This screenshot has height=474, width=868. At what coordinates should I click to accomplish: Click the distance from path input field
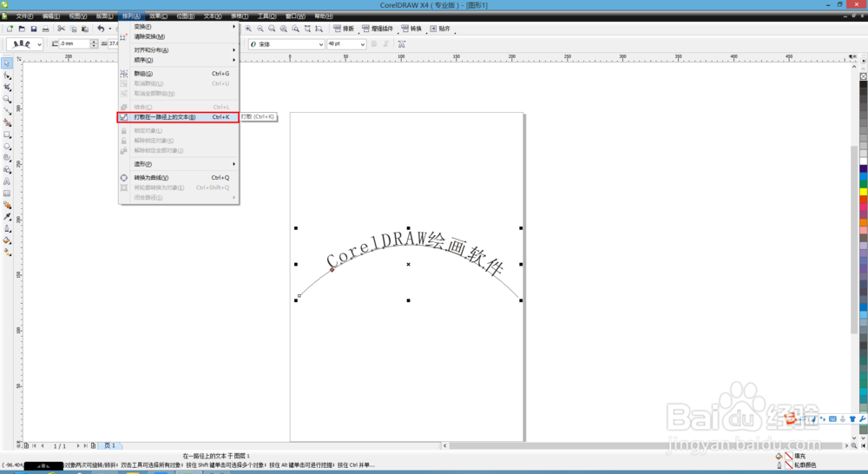[74, 43]
